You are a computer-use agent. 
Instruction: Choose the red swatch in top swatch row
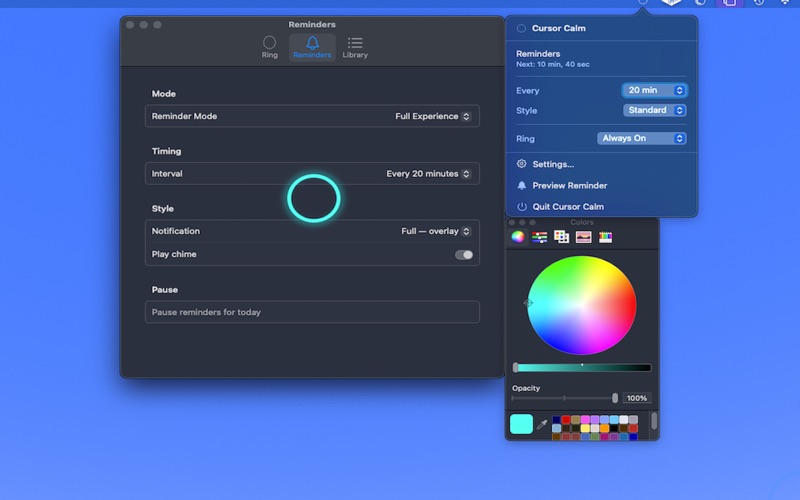pos(566,419)
